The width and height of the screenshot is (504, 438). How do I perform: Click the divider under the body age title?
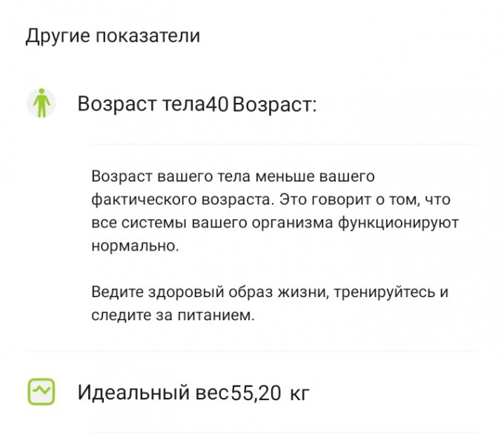(x=285, y=145)
